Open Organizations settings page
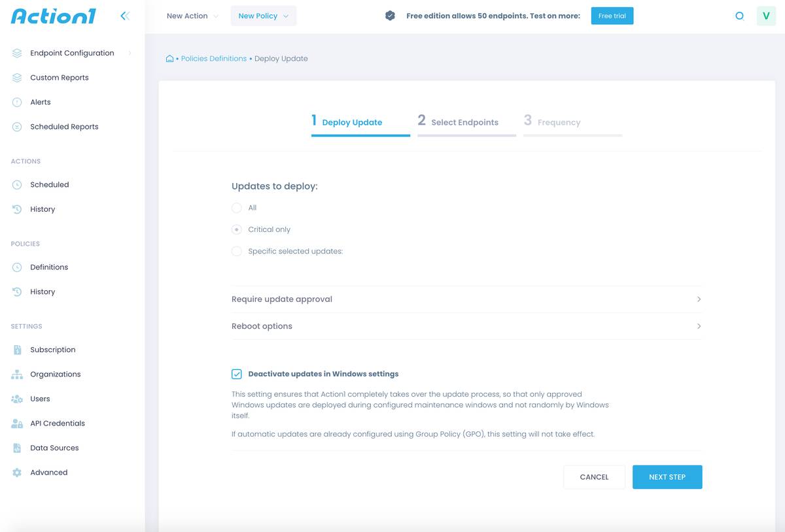 pos(56,374)
